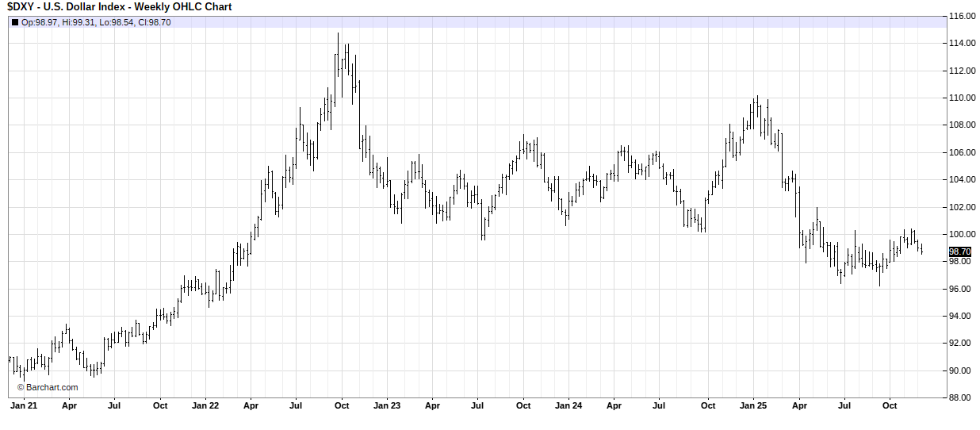Click the Jan 22 date label

tap(205, 405)
